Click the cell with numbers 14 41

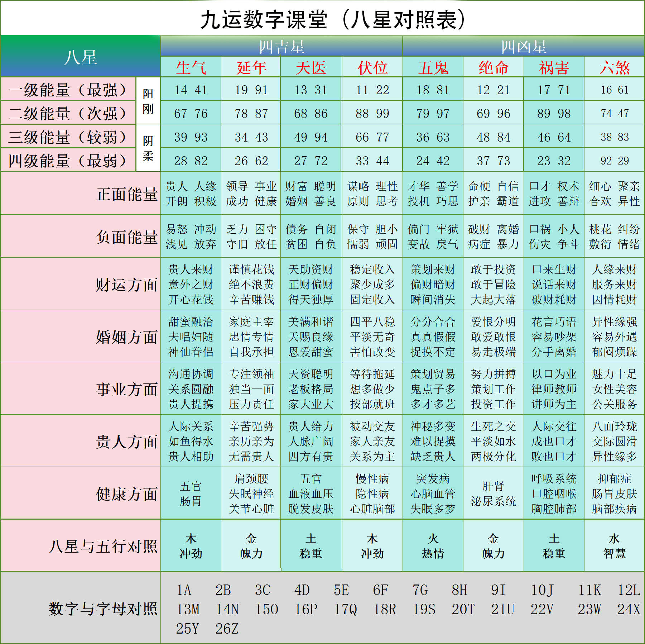pos(191,89)
